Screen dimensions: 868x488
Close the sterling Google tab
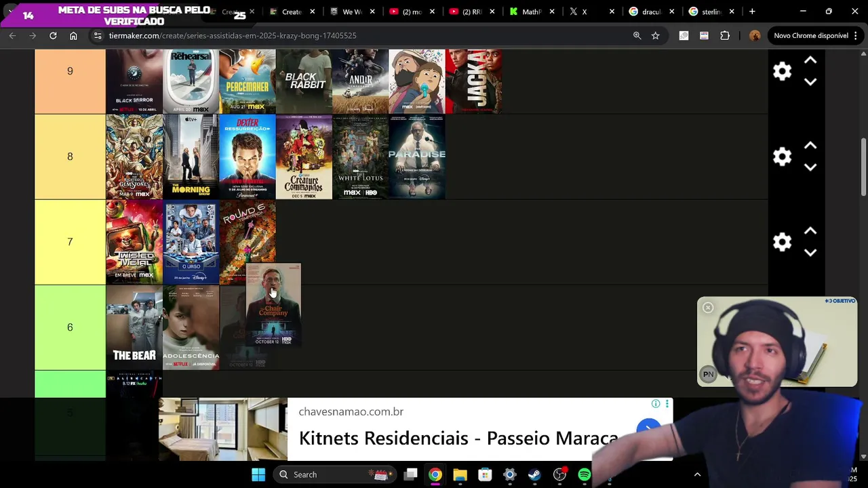coord(731,12)
